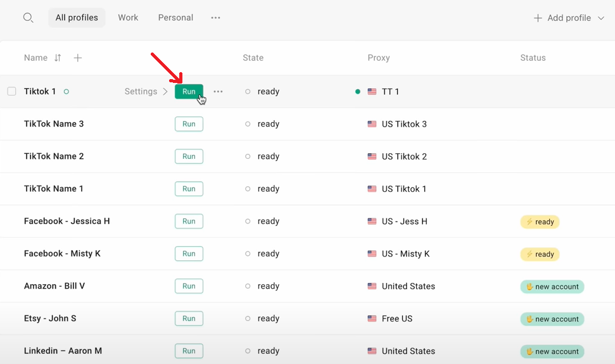Screen dimensions: 615x364
Task: Click the flag icon next to US Tiktok 1
Action: click(x=372, y=189)
